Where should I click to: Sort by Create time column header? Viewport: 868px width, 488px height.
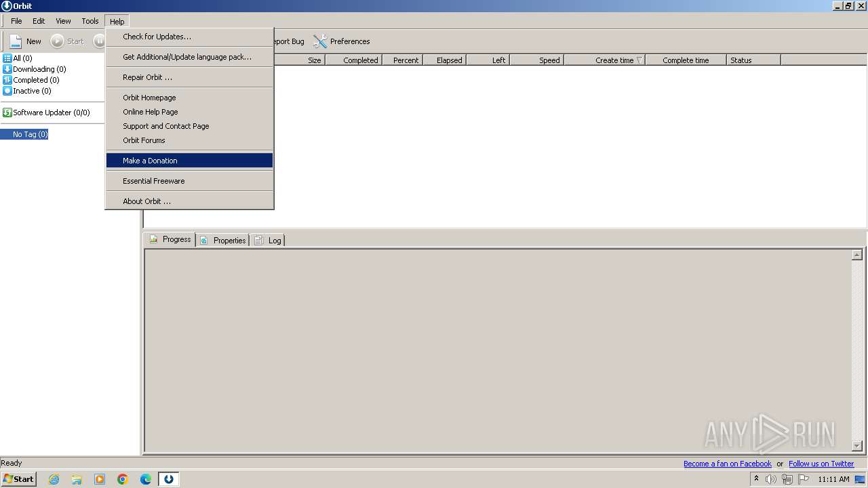coord(605,60)
